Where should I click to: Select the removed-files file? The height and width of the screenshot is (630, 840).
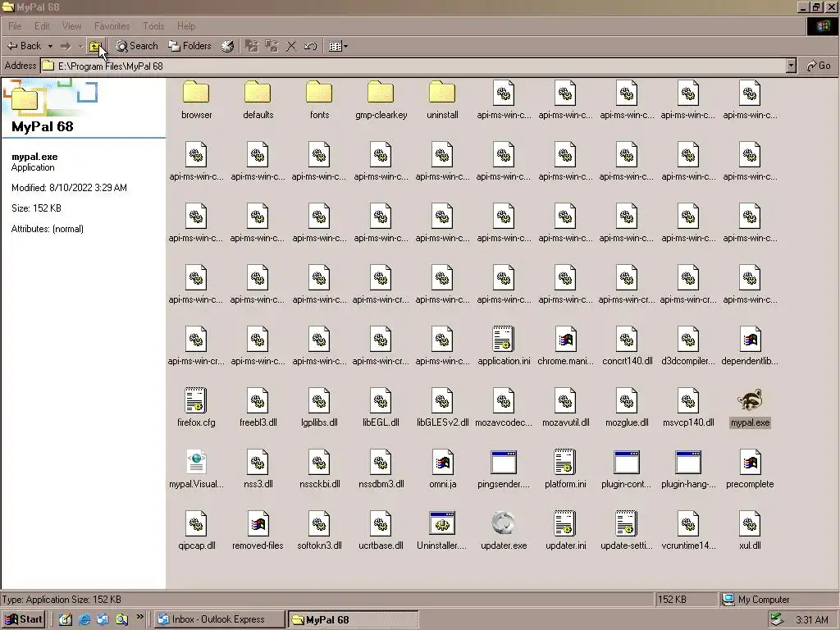(x=258, y=531)
